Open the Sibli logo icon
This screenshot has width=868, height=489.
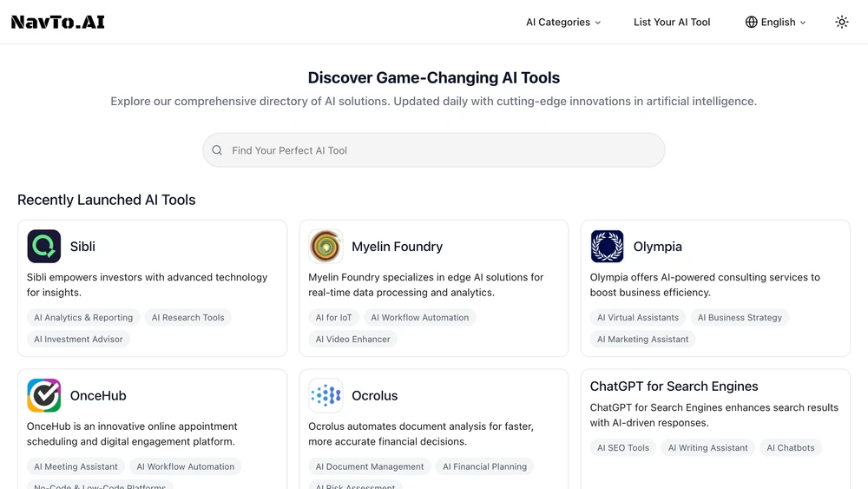[x=43, y=247]
